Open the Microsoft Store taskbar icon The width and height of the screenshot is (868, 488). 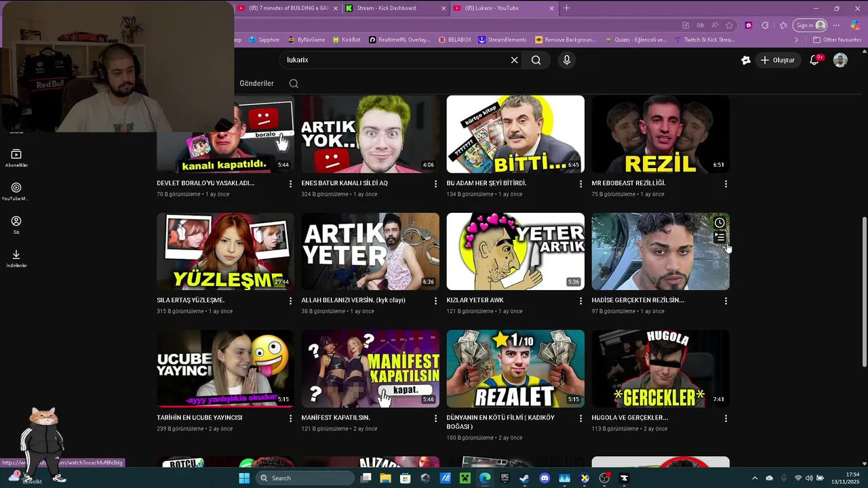tap(406, 478)
